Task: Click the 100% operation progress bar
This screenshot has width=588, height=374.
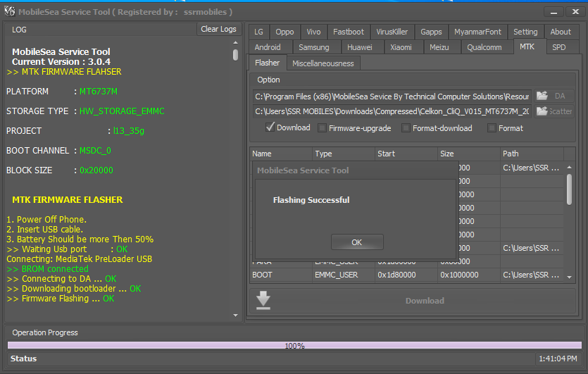Action: tap(294, 346)
